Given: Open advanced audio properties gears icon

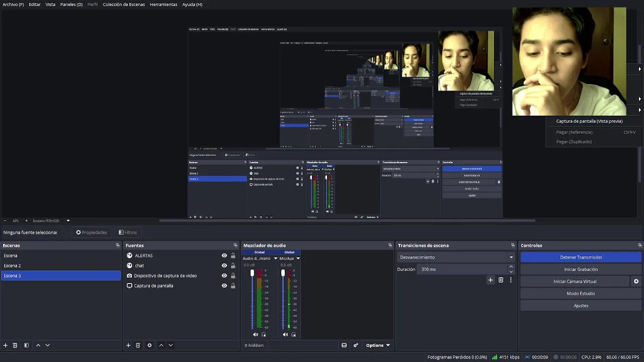Looking at the screenshot, I should pos(356,345).
